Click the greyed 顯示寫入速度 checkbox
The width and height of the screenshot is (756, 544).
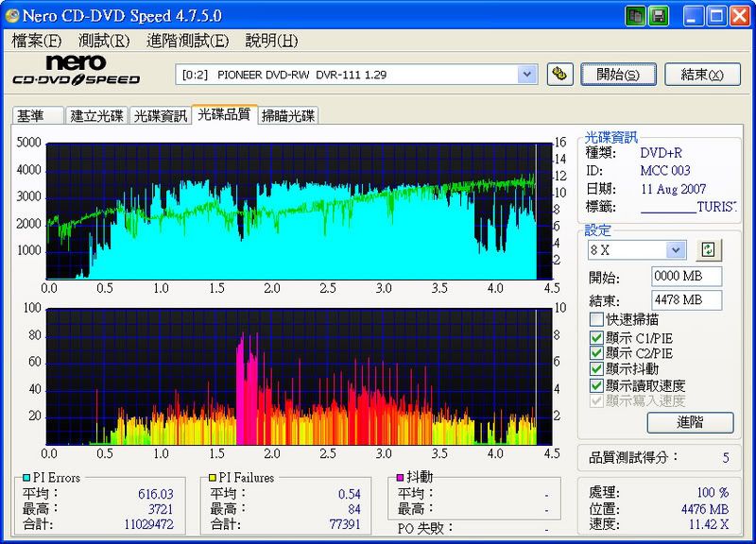pos(596,400)
